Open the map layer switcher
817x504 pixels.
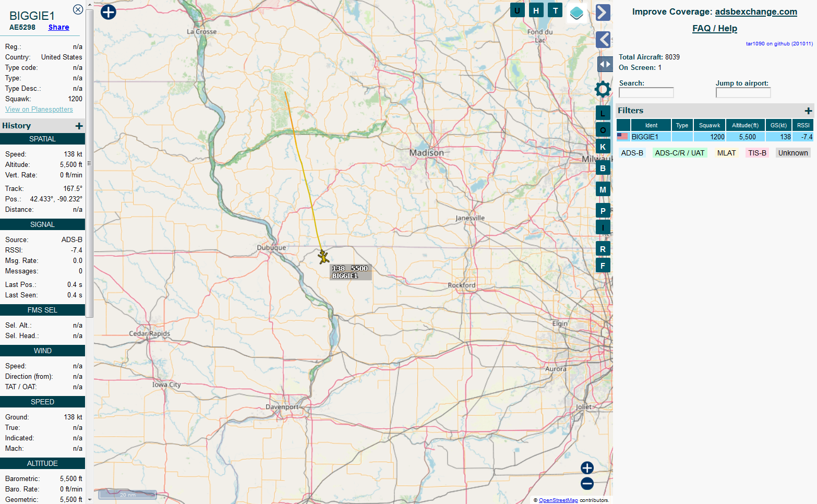[x=576, y=13]
